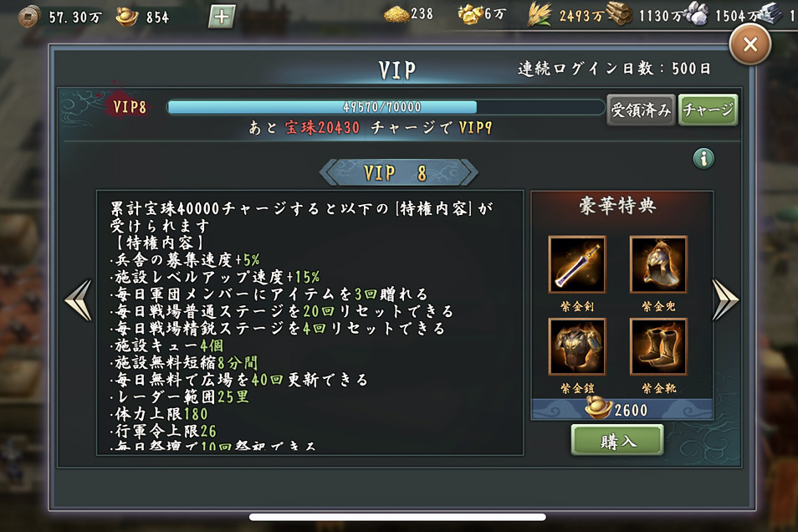Tap the wood logs resource icon
This screenshot has width=798, height=532.
pyautogui.click(x=619, y=14)
